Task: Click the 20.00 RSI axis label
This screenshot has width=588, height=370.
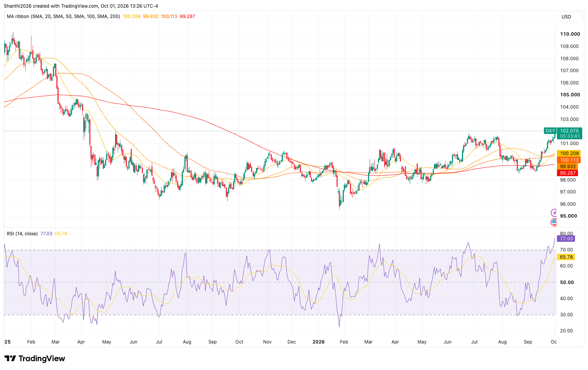Action: point(567,331)
